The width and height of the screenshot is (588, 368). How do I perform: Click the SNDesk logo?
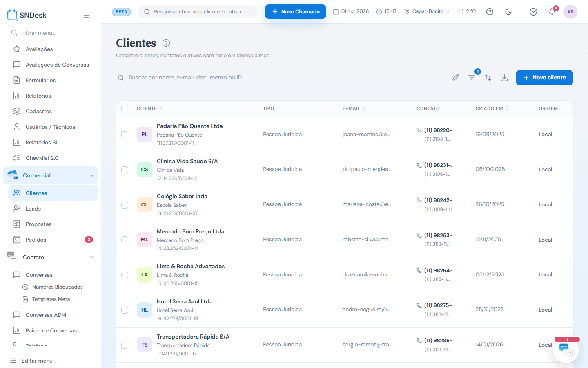click(x=27, y=15)
